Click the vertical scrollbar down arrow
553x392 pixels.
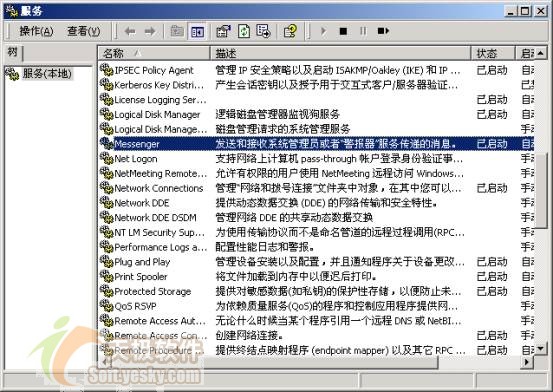pos(541,349)
